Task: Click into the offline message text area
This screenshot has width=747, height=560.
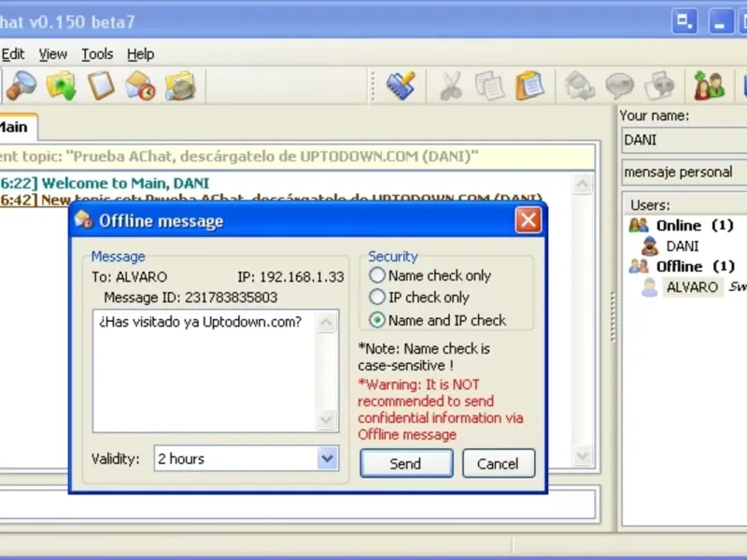Action: point(204,371)
